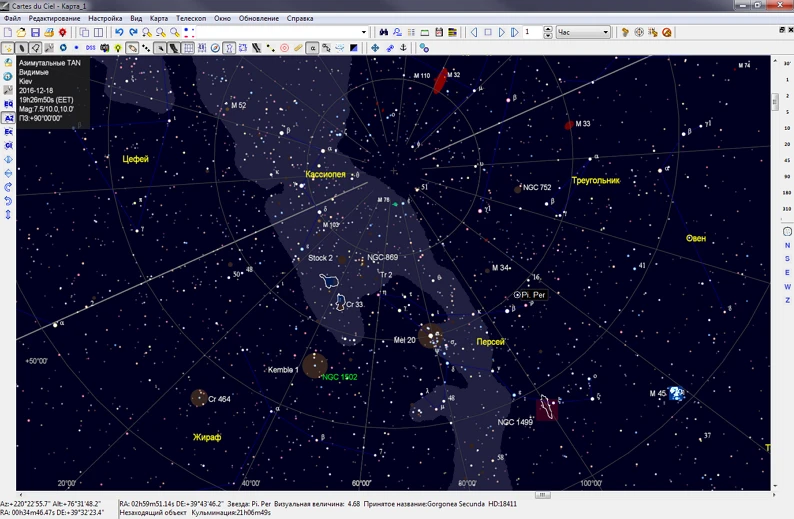Open the Настройка menu

pyautogui.click(x=105, y=19)
